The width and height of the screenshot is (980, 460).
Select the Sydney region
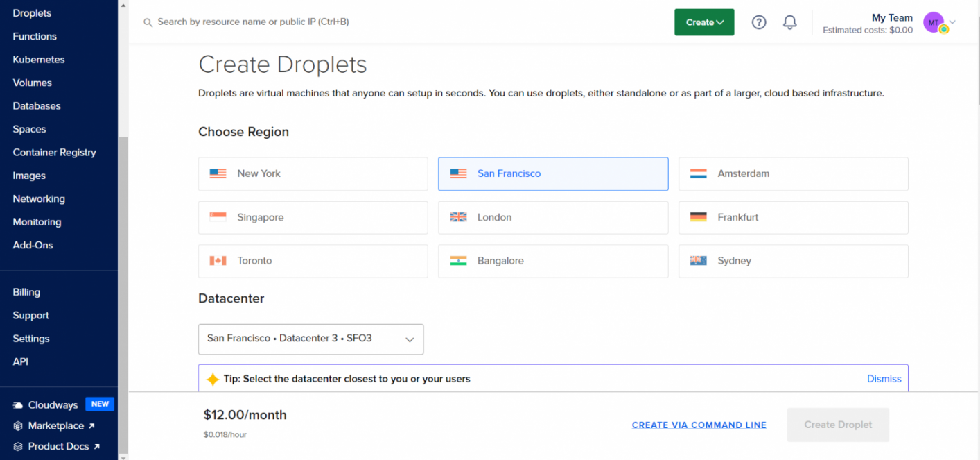click(x=793, y=261)
